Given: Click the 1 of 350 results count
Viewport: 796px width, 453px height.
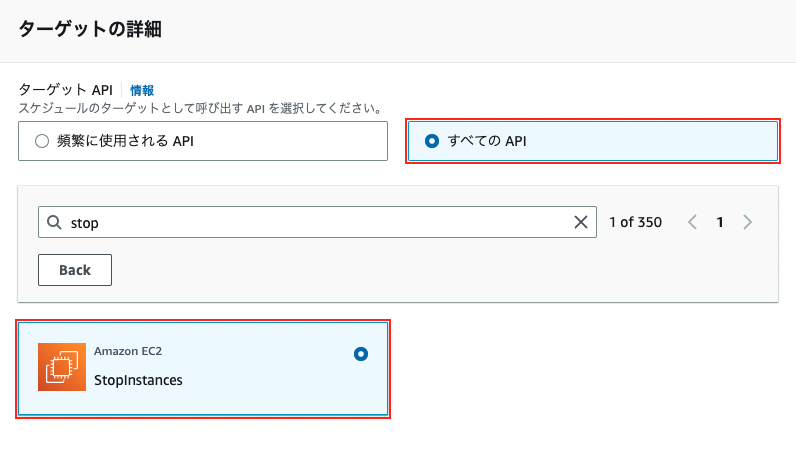Looking at the screenshot, I should (636, 222).
